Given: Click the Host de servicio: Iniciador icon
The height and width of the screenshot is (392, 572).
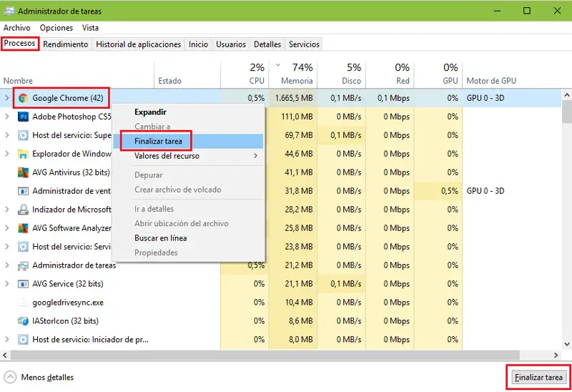Looking at the screenshot, I should 23,340.
